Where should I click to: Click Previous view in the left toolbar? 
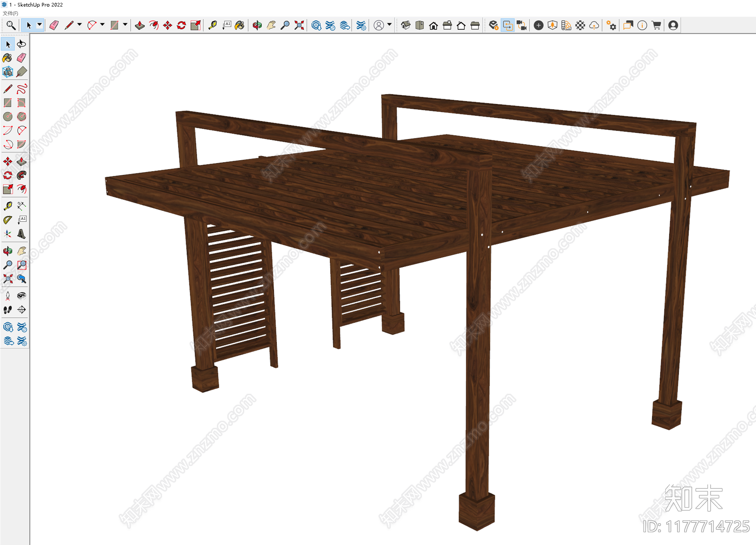(x=22, y=279)
